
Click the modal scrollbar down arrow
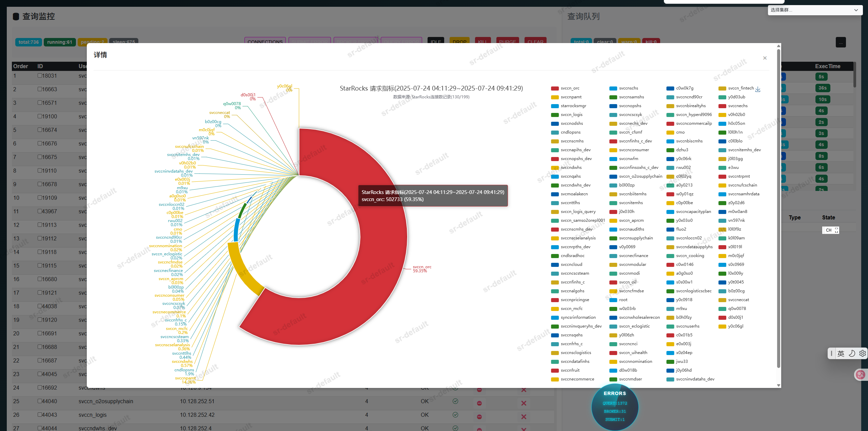click(778, 385)
